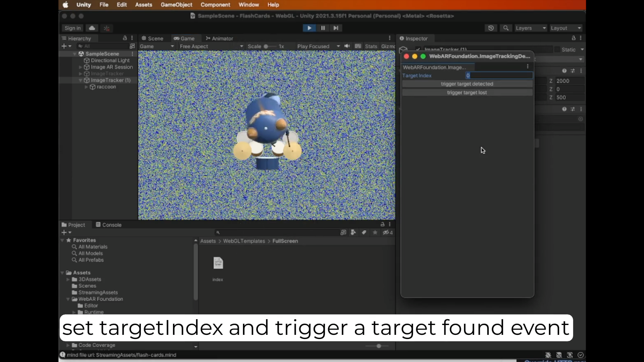This screenshot has width=644, height=362.
Task: Click the Step frame button
Action: pyautogui.click(x=336, y=28)
